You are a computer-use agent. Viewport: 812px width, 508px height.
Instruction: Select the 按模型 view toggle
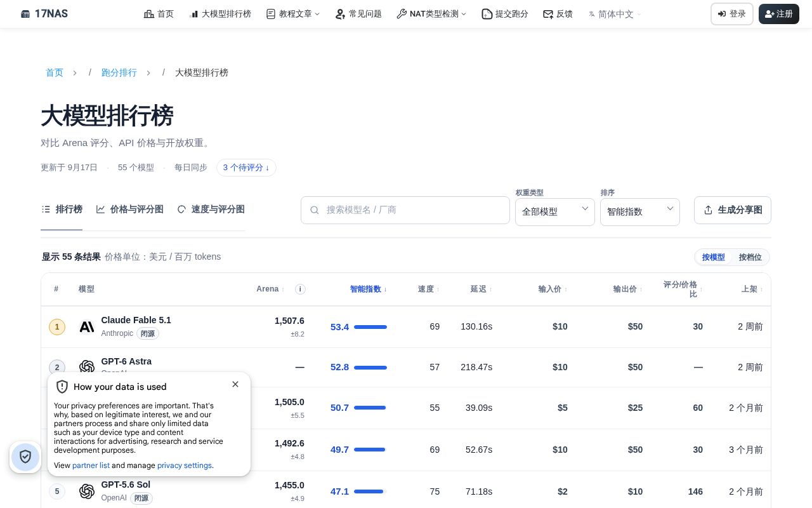tap(713, 257)
